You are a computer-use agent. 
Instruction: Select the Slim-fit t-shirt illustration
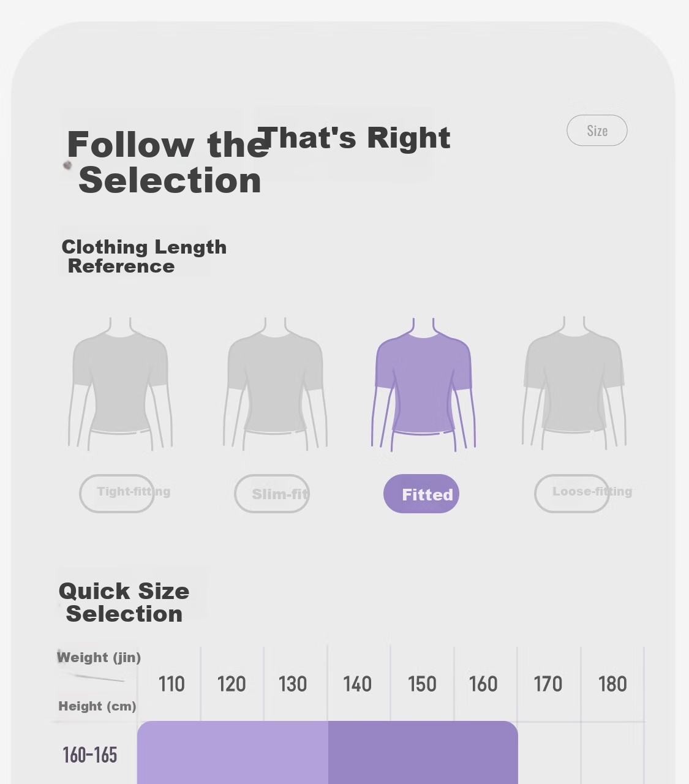click(x=275, y=384)
